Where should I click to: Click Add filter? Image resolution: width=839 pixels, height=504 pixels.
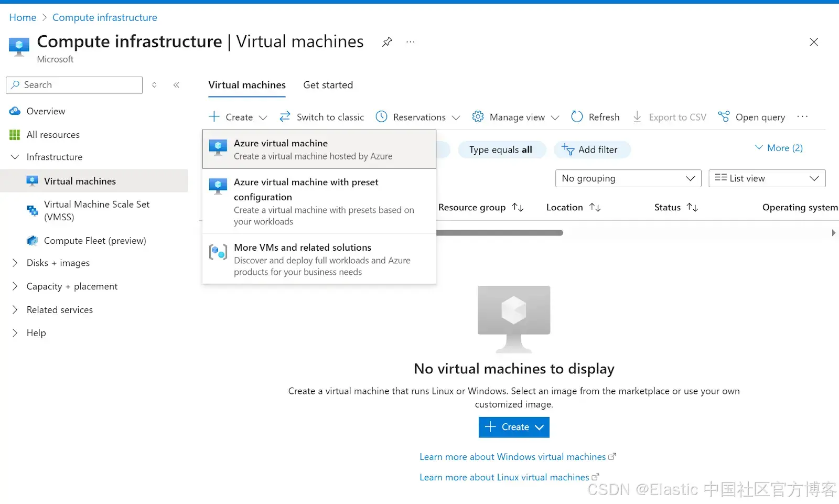[592, 150]
